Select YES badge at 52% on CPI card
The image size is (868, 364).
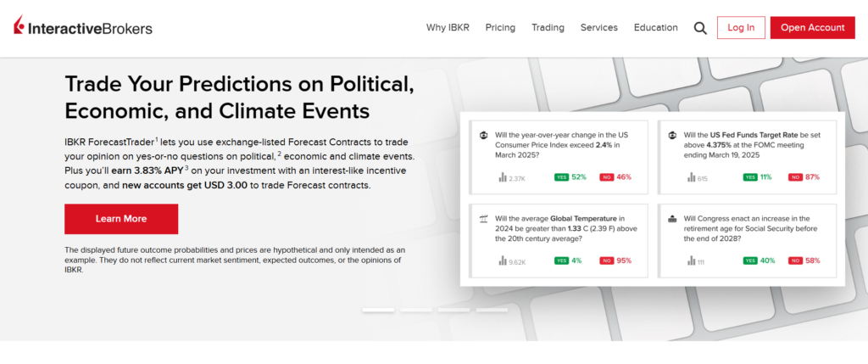coord(561,177)
